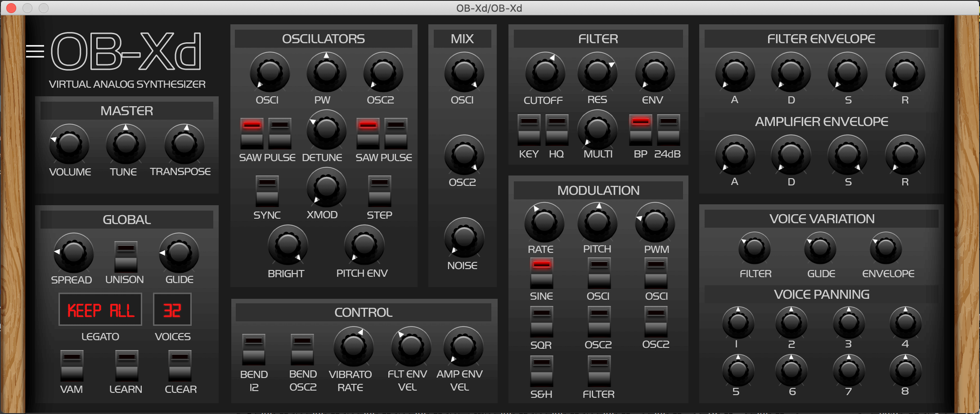Click the modulation RATE knob
The image size is (980, 414).
[x=544, y=222]
